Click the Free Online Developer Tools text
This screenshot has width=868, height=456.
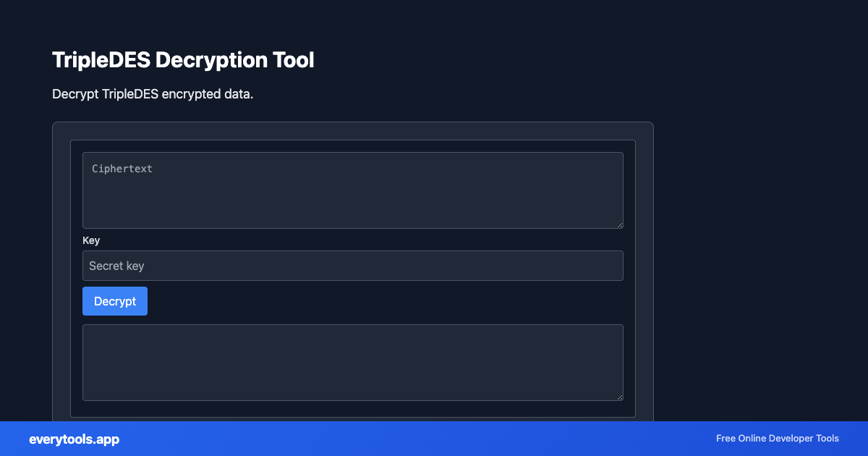[777, 439]
